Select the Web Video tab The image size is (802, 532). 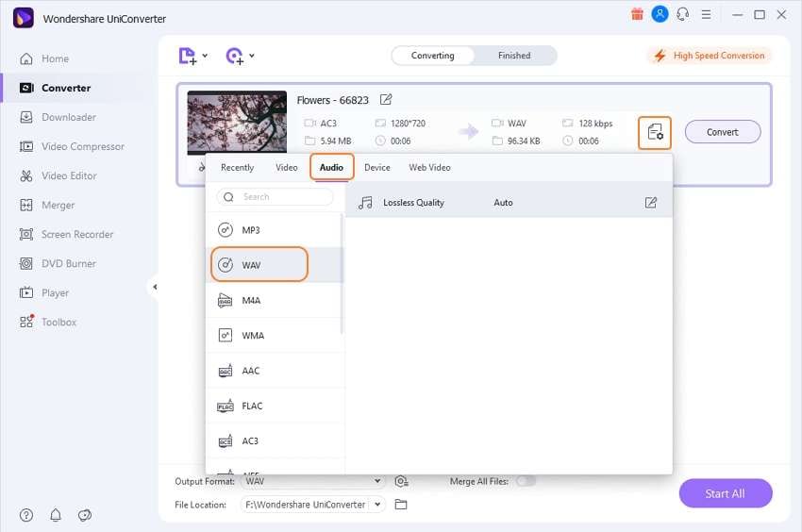429,167
